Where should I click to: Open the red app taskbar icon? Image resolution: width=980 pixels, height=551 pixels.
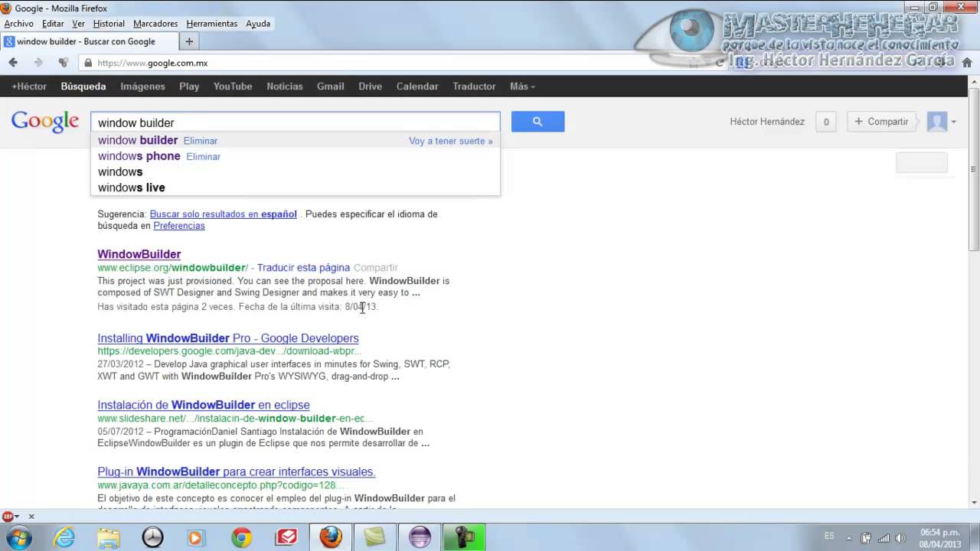(x=286, y=538)
